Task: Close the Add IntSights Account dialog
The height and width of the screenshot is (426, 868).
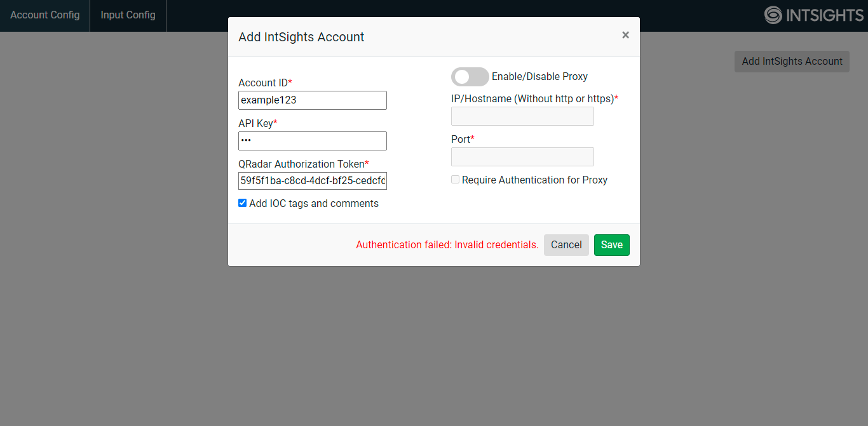Action: coord(625,36)
